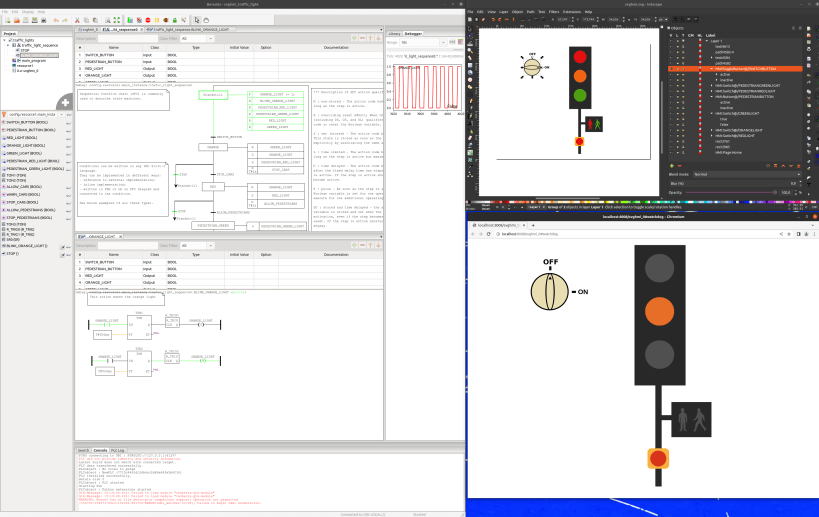Screen dimensions: 819x517
Task: Select the Inkscape circle tool
Action: (470, 80)
